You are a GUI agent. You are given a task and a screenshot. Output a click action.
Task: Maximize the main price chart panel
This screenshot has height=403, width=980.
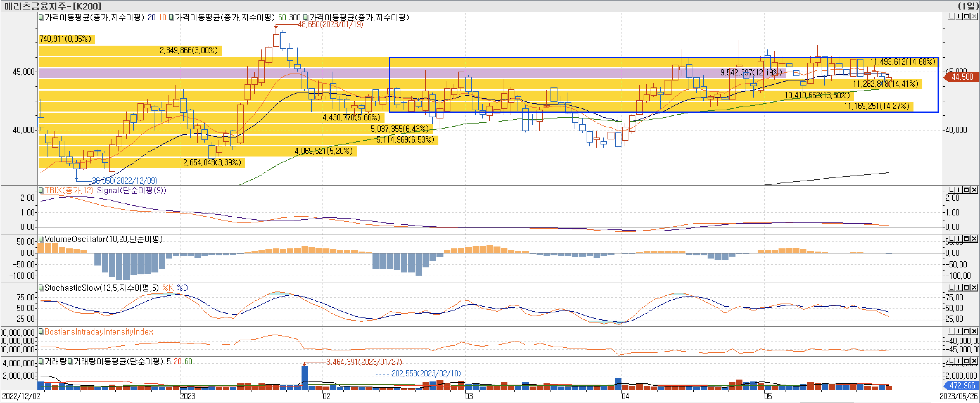[x=966, y=16]
